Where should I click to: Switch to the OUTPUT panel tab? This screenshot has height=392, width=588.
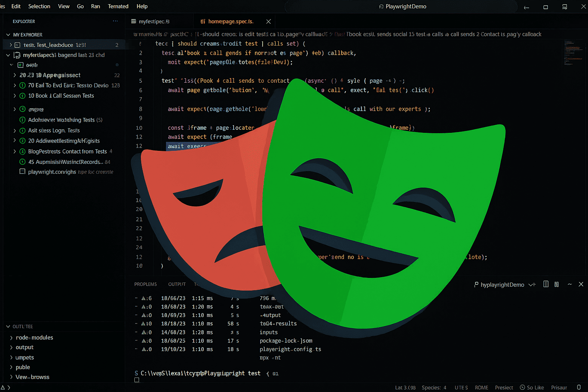177,284
